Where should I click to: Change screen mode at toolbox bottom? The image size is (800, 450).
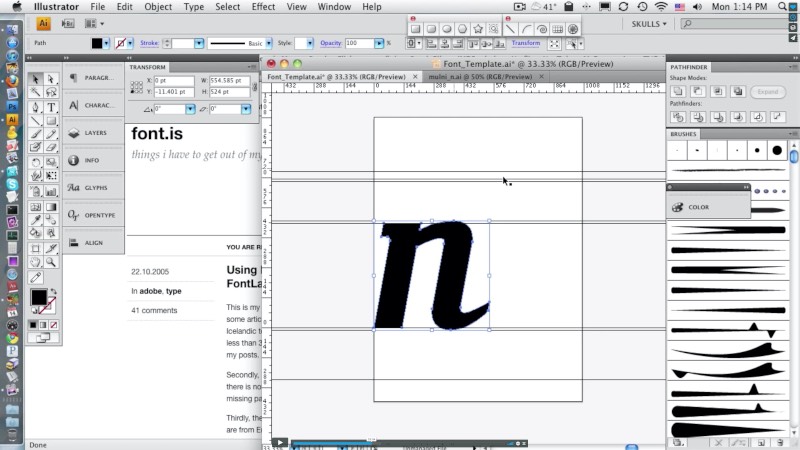[43, 337]
